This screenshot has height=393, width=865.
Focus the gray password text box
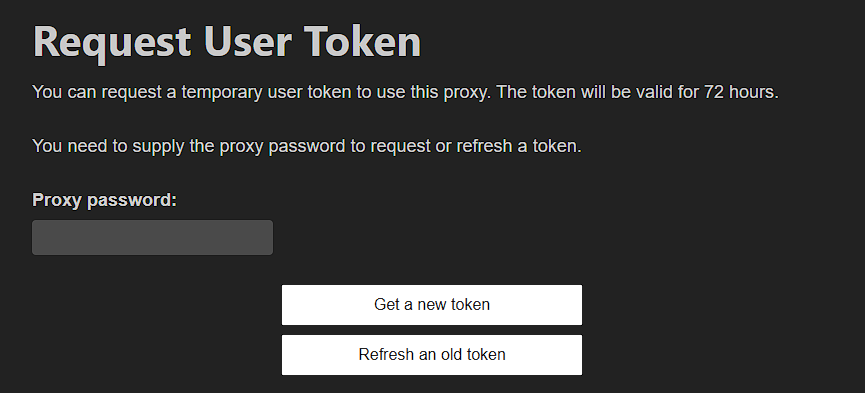pyautogui.click(x=152, y=237)
